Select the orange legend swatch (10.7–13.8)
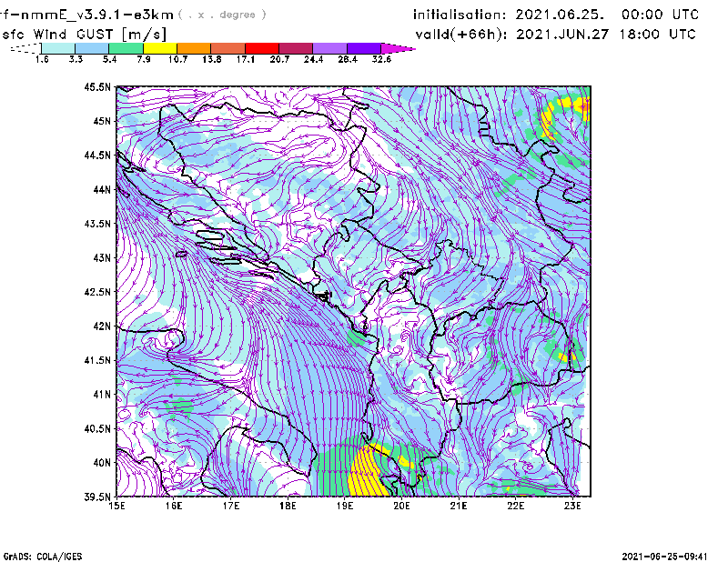728x562 pixels. (x=194, y=48)
